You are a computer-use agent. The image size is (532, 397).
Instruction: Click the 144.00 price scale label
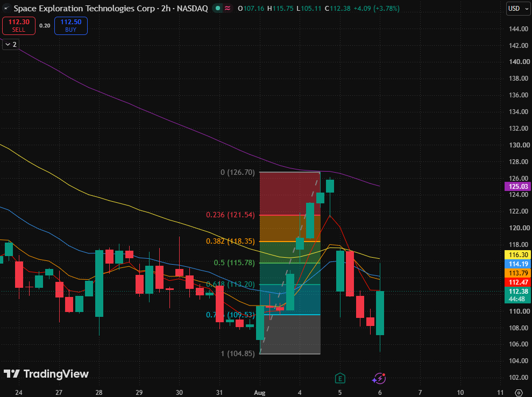[x=519, y=29]
